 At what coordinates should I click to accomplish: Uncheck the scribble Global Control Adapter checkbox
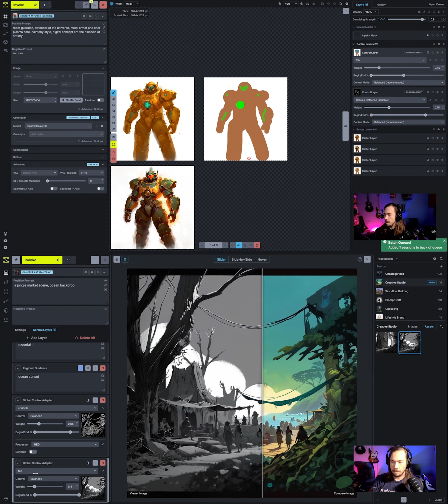click(x=18, y=400)
